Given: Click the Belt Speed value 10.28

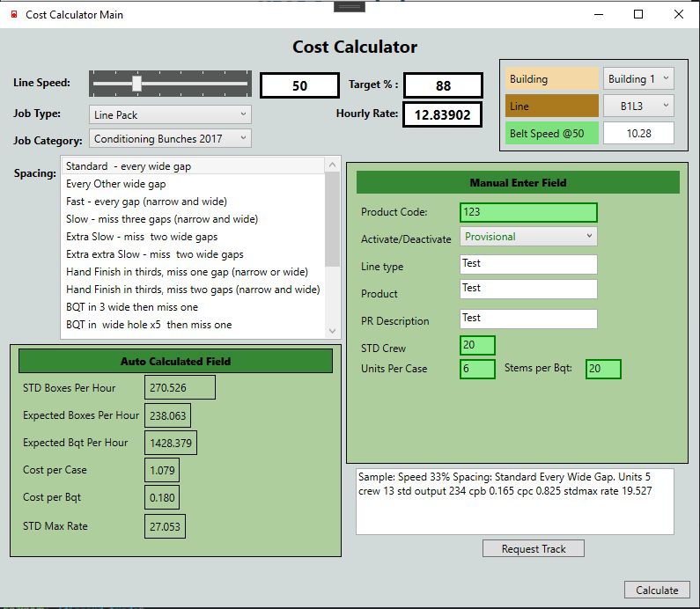Looking at the screenshot, I should [638, 134].
